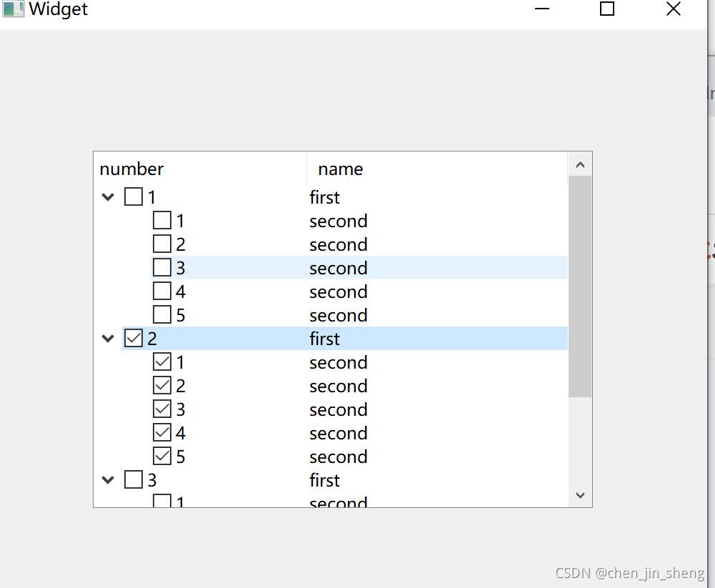Select 'second' in child 4 row under parent 1

(x=339, y=292)
